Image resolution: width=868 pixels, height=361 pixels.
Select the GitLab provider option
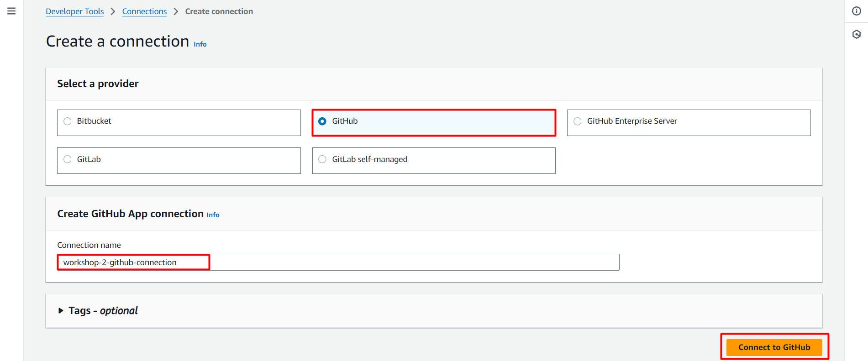tap(68, 159)
